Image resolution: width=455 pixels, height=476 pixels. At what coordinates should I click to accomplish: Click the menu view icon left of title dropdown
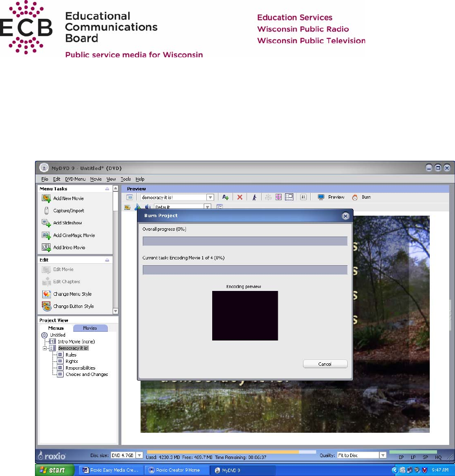130,197
